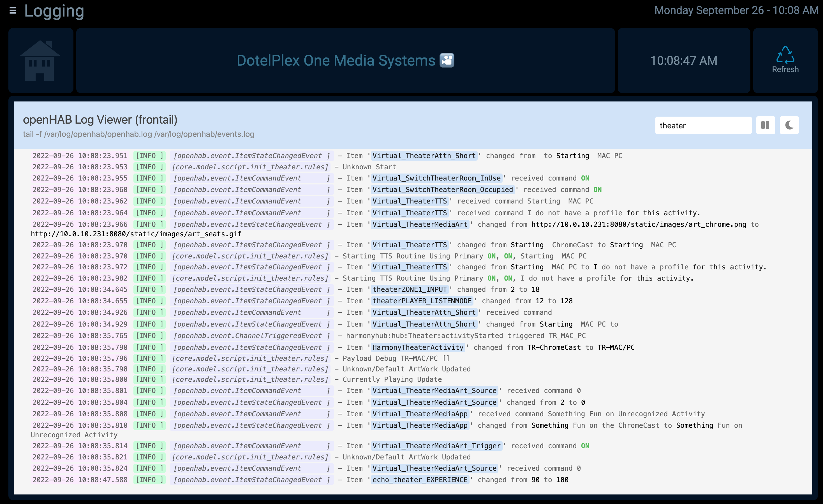Viewport: 823px width, 504px height.
Task: Click the home house icon tile
Action: [x=41, y=61]
